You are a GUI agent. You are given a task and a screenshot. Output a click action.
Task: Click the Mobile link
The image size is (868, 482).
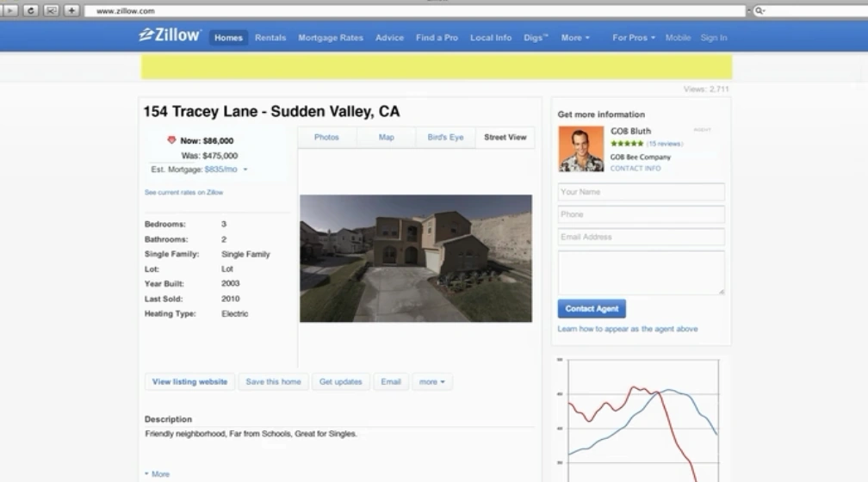click(678, 38)
